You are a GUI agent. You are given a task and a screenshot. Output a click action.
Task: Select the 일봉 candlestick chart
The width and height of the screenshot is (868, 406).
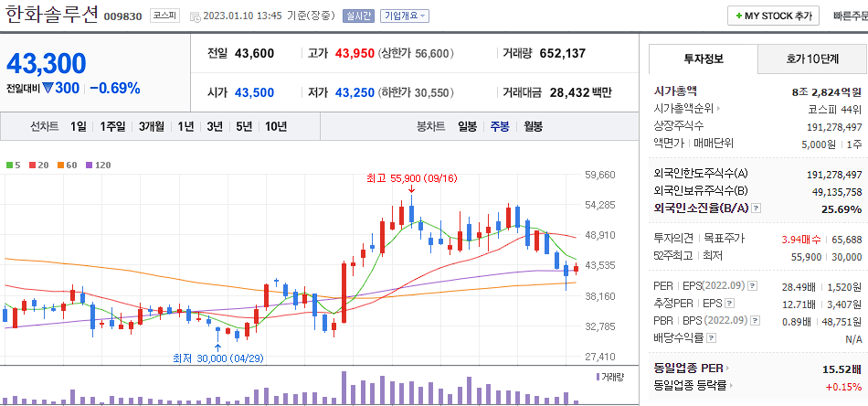[x=467, y=126]
